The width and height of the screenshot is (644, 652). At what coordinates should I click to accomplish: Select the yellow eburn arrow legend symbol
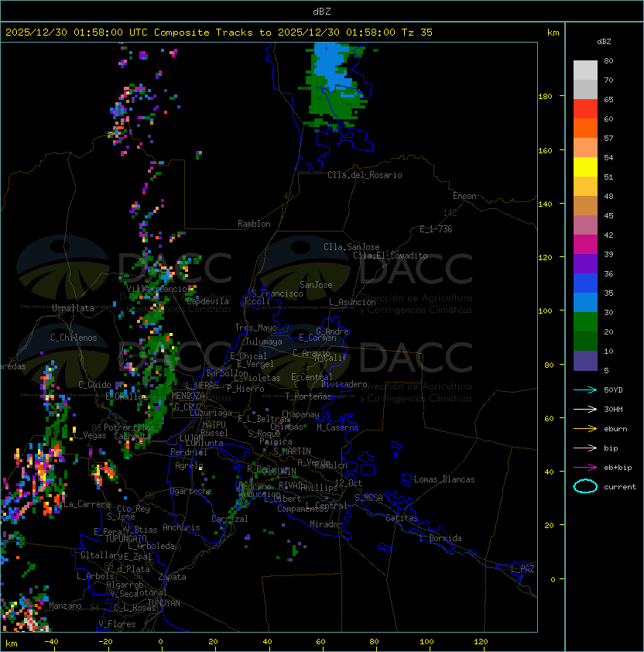tap(585, 429)
